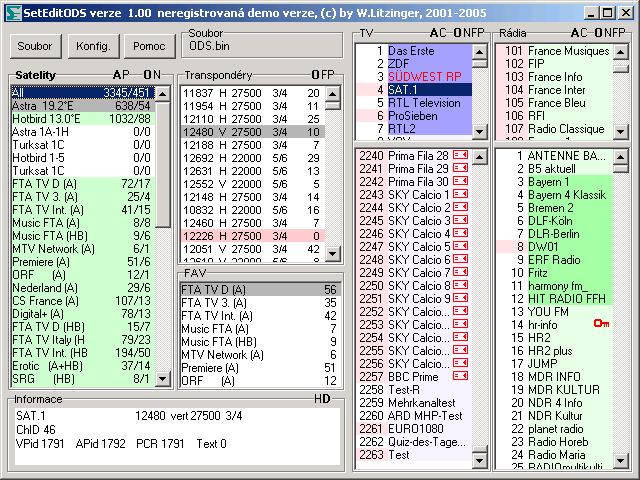Click the HD label in Informace panel
The image size is (640, 480).
tap(322, 399)
